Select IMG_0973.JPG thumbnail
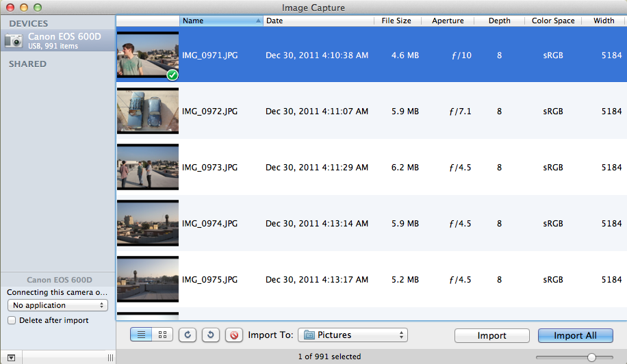Image resolution: width=627 pixels, height=364 pixels. click(x=148, y=168)
